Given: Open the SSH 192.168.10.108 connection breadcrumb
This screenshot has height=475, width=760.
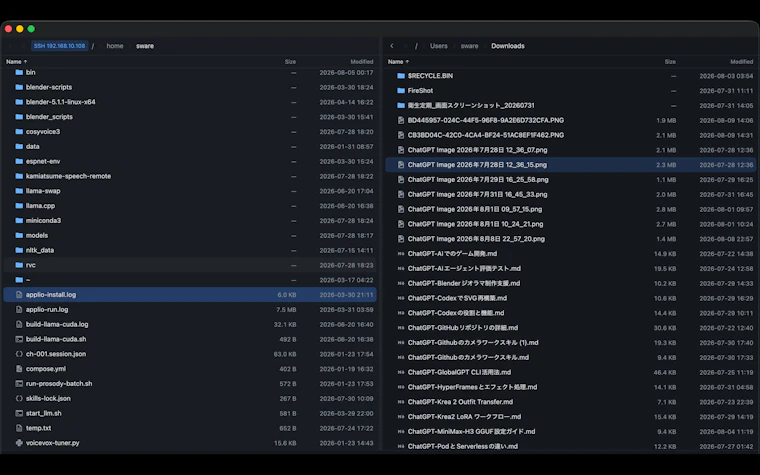Looking at the screenshot, I should click(60, 46).
